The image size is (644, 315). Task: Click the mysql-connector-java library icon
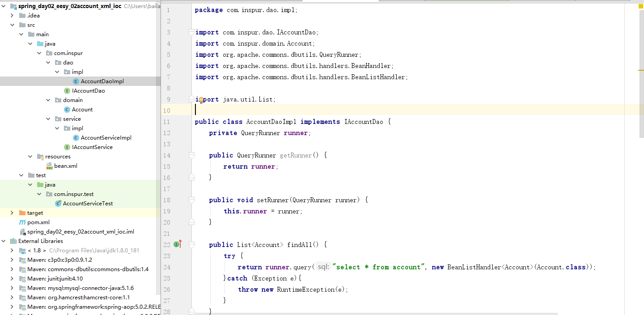click(22, 288)
